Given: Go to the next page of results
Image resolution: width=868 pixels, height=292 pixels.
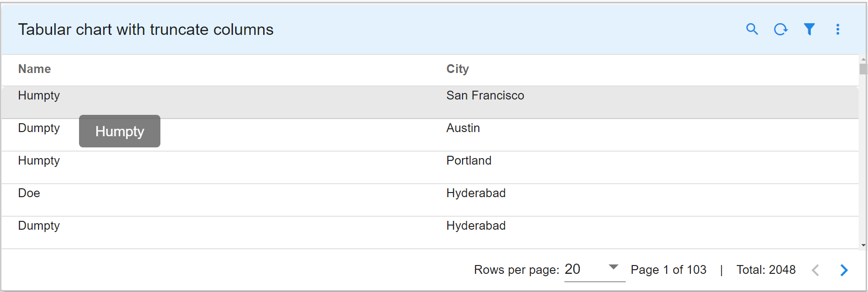Looking at the screenshot, I should 844,270.
